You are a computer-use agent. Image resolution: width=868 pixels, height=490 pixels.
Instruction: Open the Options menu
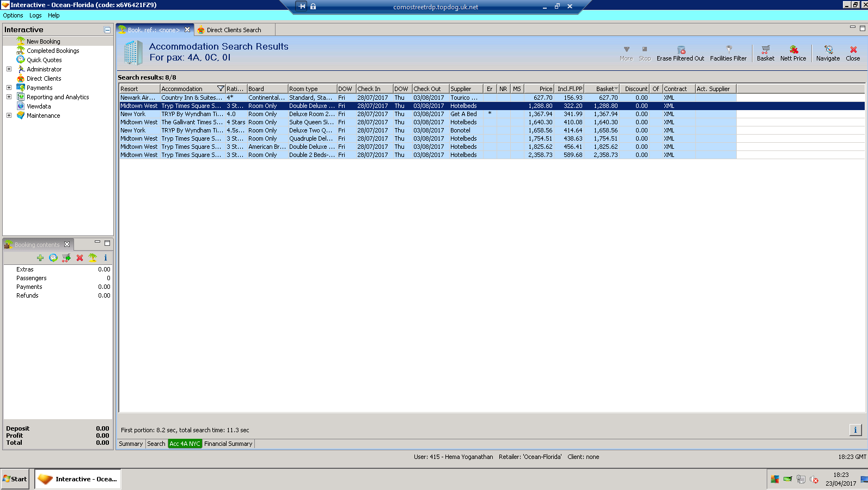pyautogui.click(x=13, y=15)
